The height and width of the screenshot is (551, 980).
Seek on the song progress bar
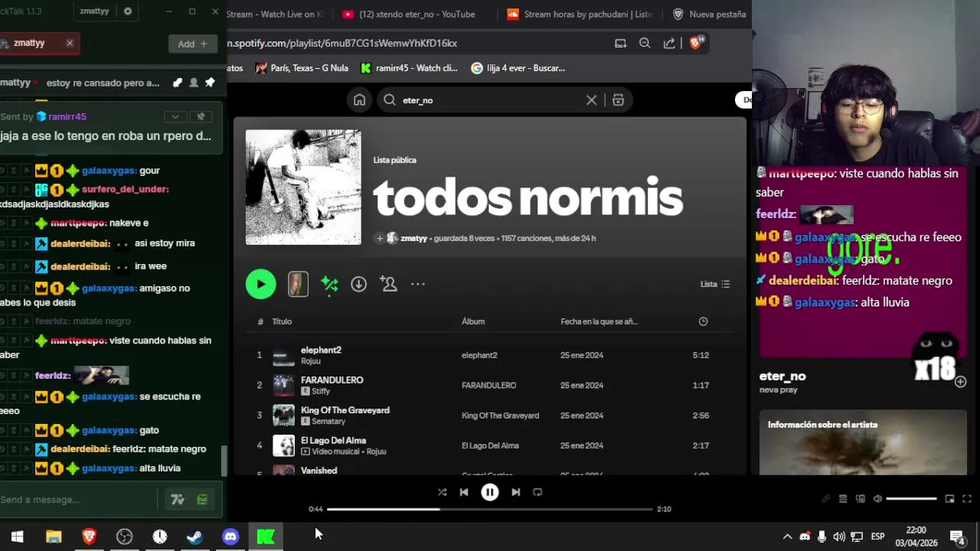(x=490, y=509)
